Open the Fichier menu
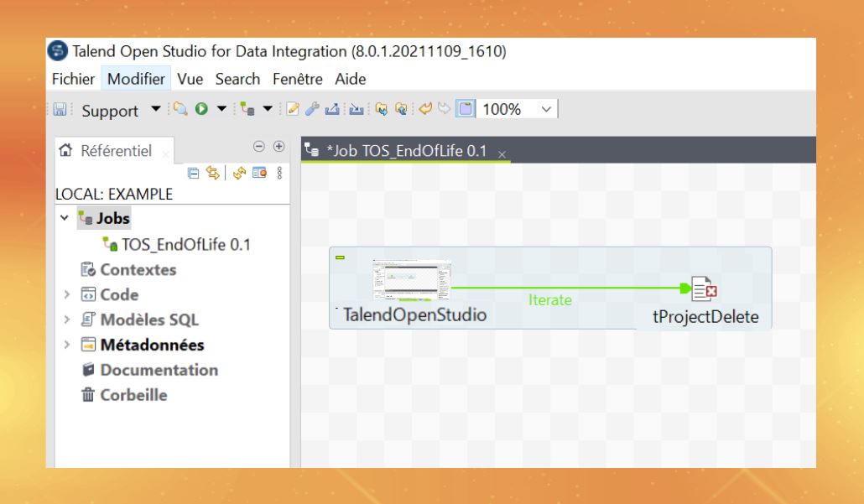This screenshot has width=864, height=504. click(x=76, y=80)
